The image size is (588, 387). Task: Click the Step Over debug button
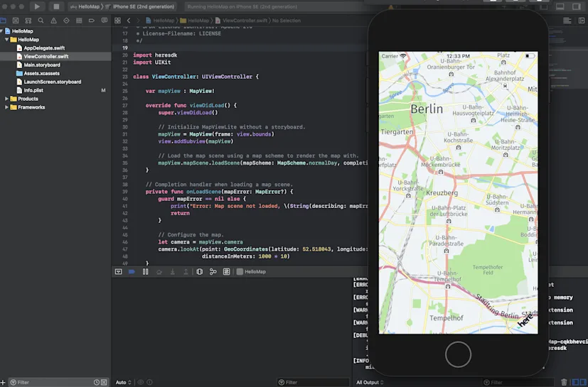[159, 272]
